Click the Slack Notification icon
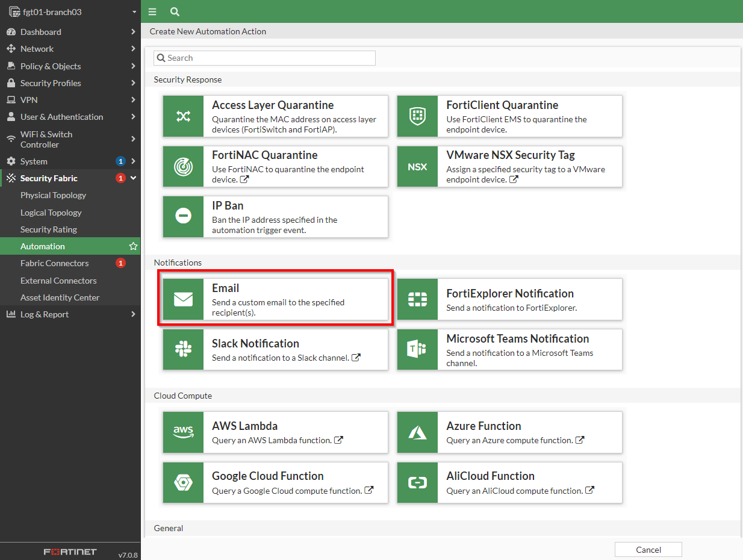 [183, 350]
